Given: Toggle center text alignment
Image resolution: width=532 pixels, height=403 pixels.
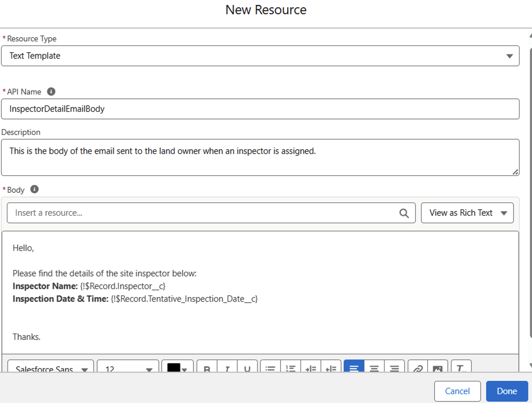Looking at the screenshot, I should tap(374, 369).
